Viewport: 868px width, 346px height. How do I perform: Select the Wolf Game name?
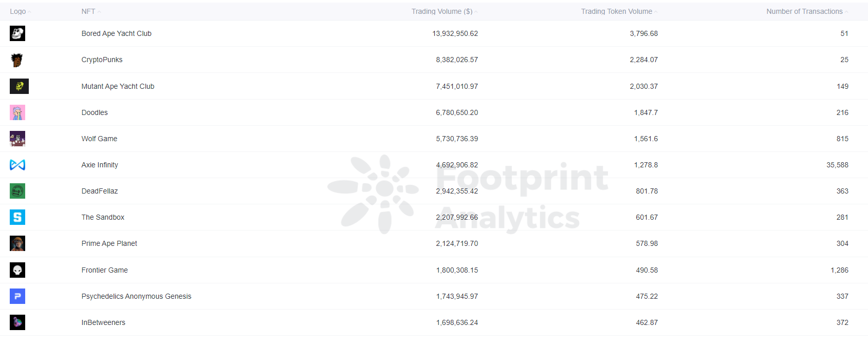(99, 139)
